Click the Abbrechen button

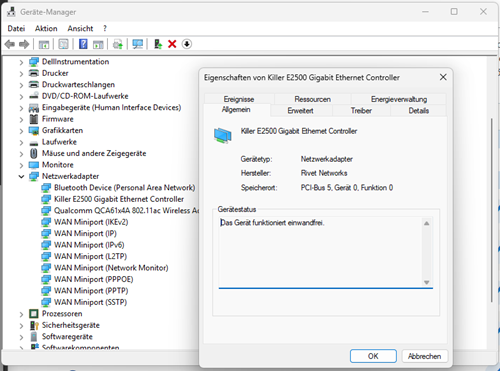(x=425, y=356)
